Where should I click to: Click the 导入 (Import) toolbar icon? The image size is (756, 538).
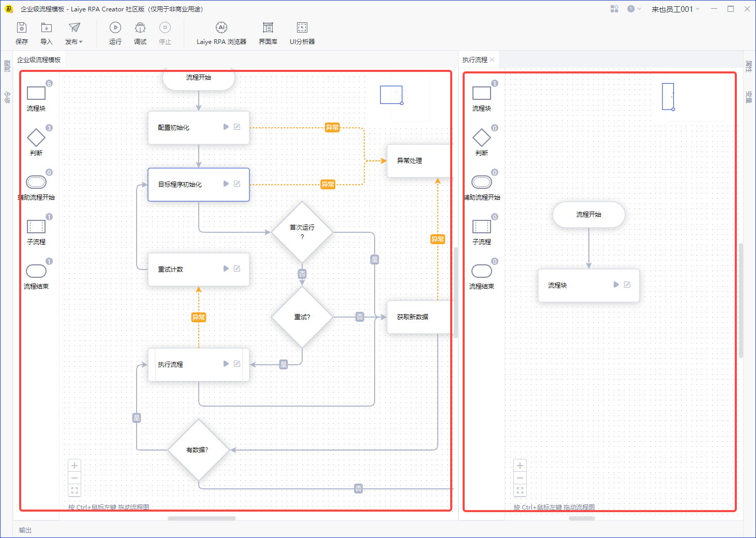[x=47, y=28]
